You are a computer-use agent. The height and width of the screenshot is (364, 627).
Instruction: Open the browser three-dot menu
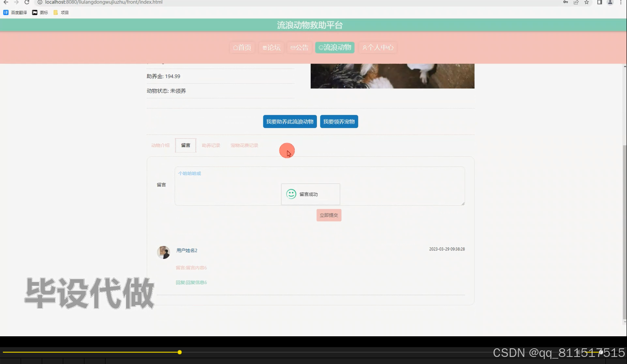(x=621, y=2)
